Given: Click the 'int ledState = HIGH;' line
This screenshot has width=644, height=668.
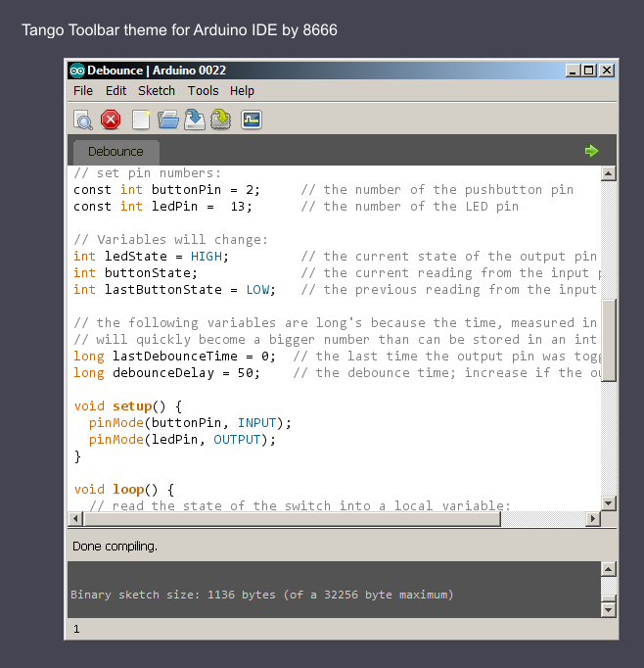Looking at the screenshot, I should 151,257.
